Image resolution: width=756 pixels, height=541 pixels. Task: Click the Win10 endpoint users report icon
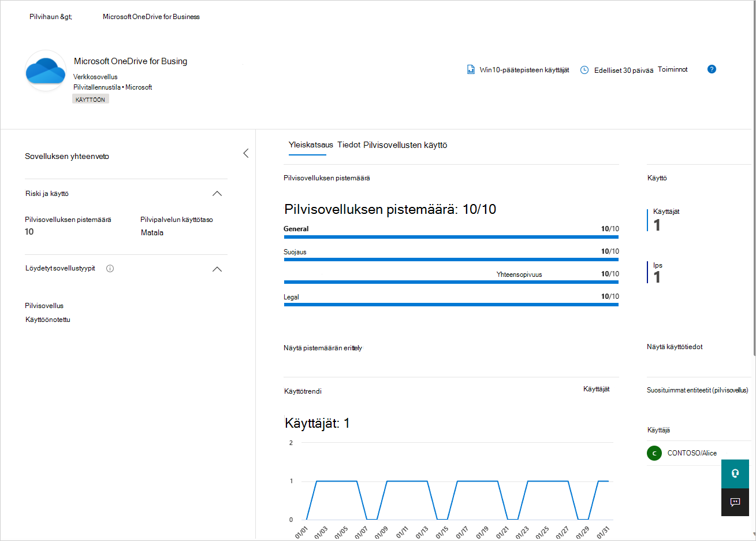click(x=471, y=70)
